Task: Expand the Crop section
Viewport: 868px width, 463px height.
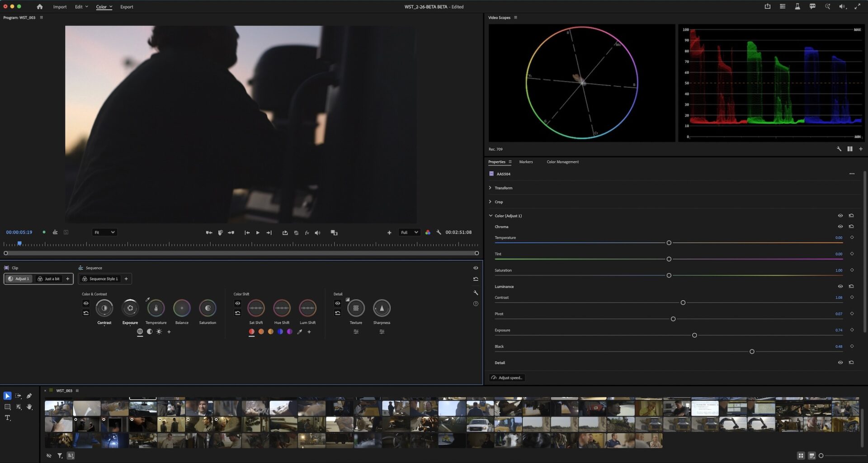Action: [x=490, y=202]
